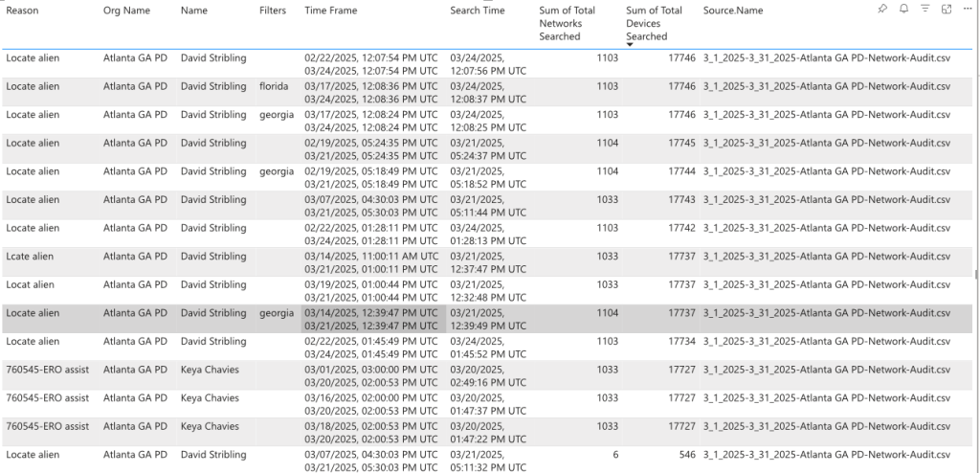The width and height of the screenshot is (980, 473).
Task: Select the misspelled 'Lcate alien' reason cell
Action: pos(31,257)
